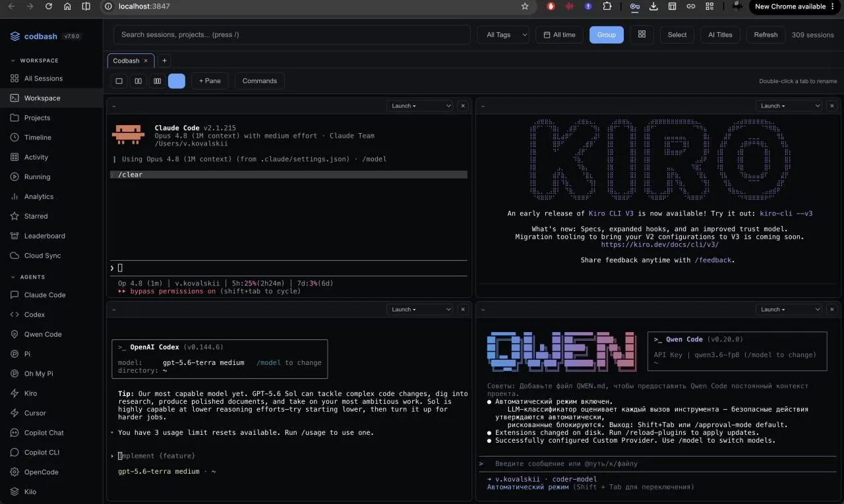Open the Commands button
The height and width of the screenshot is (504, 844).
point(260,81)
